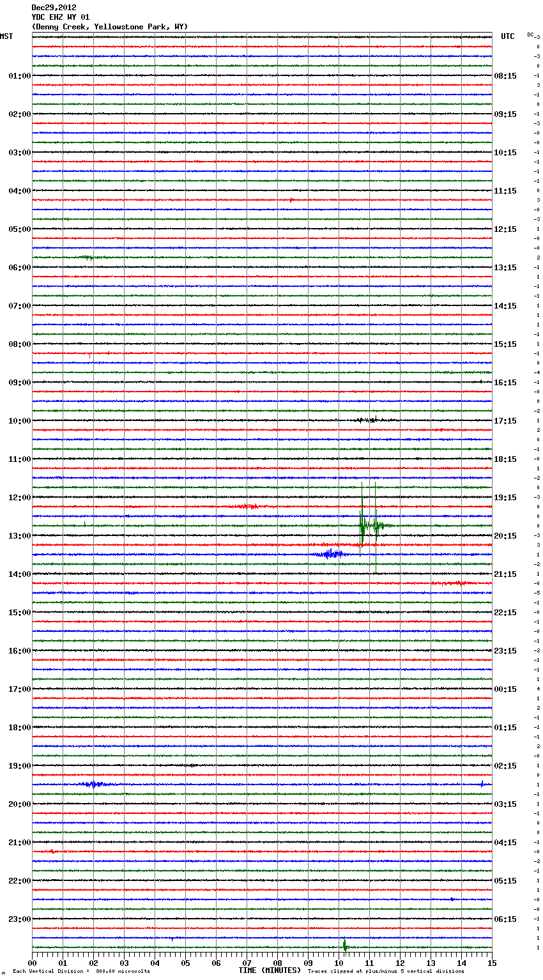The height and width of the screenshot is (980, 543).
Task: Click the 11:15 UTC time label
Action: click(x=505, y=191)
